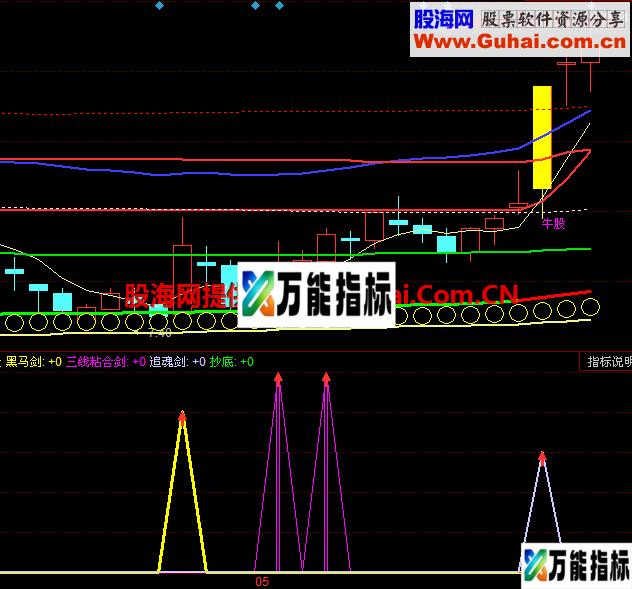Click the 牛股 signal label under the yellow candle

(554, 223)
